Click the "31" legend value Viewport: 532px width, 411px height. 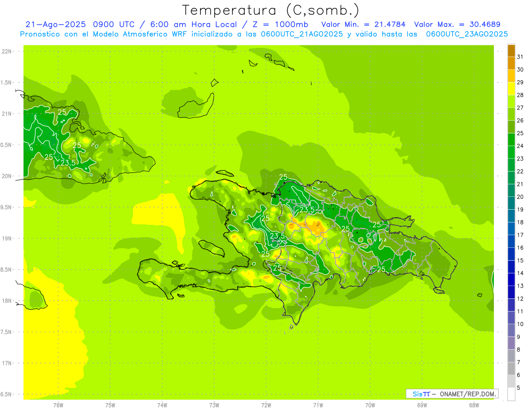[520, 57]
